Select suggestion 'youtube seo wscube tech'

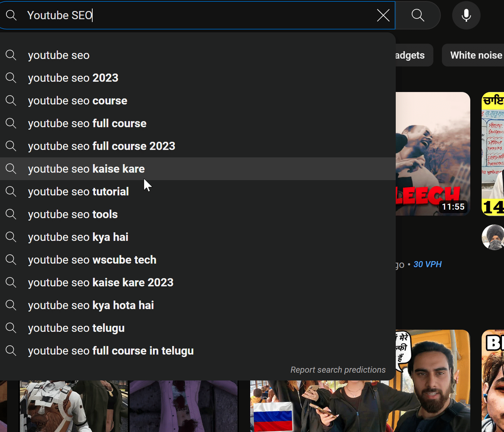click(198, 260)
